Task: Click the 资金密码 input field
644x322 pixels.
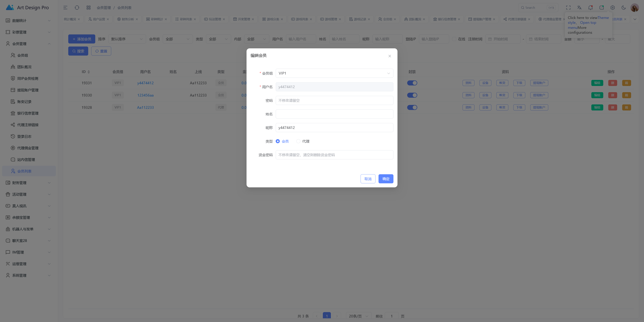Action: point(334,155)
